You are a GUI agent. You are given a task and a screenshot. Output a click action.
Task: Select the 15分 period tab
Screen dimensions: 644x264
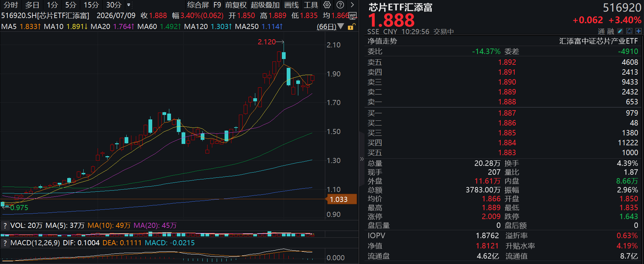[91, 5]
